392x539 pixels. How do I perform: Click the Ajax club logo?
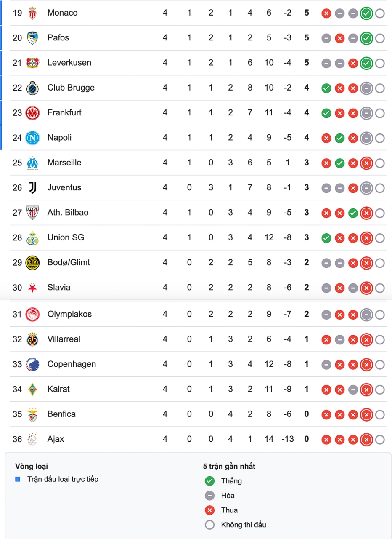pos(32,439)
